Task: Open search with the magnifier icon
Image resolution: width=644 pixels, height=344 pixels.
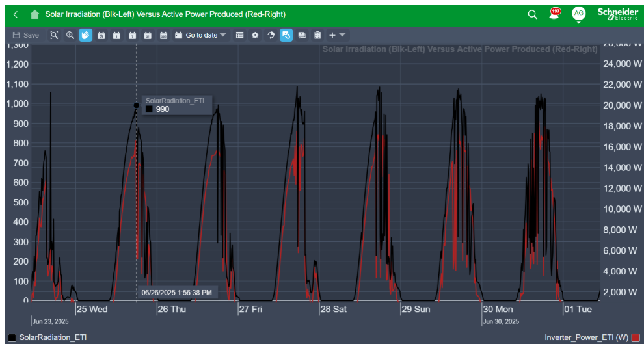Action: tap(532, 15)
